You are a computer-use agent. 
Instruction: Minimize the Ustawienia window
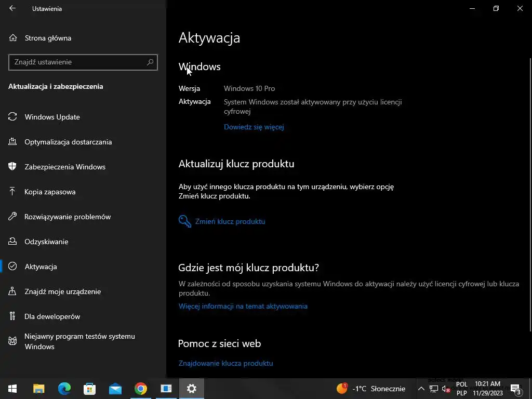click(472, 8)
